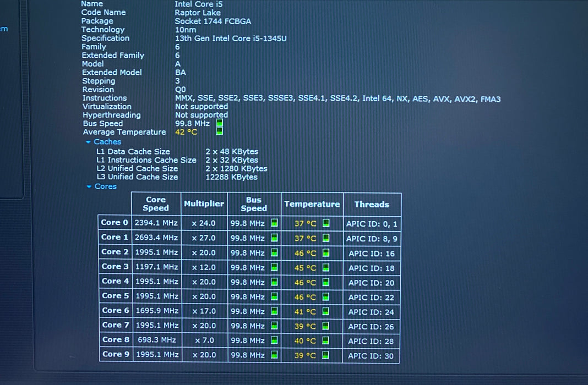The image size is (588, 385).
Task: Click the 'Temperature' column header
Action: tap(312, 204)
